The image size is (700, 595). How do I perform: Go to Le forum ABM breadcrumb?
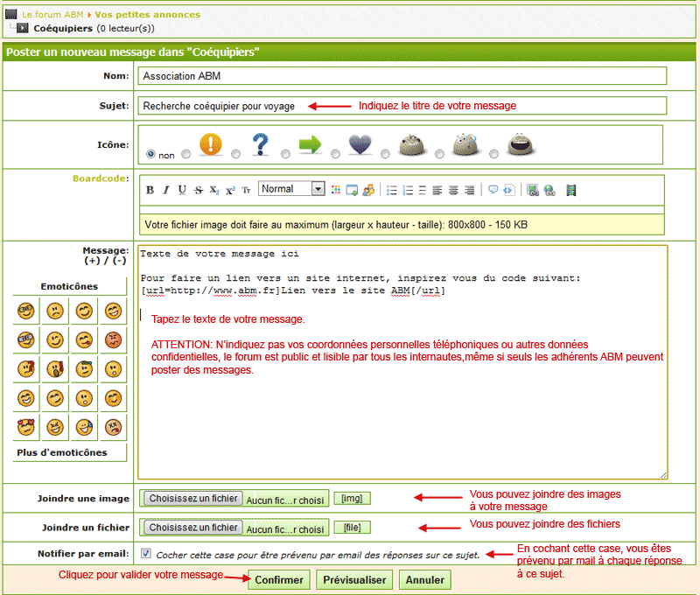click(52, 15)
